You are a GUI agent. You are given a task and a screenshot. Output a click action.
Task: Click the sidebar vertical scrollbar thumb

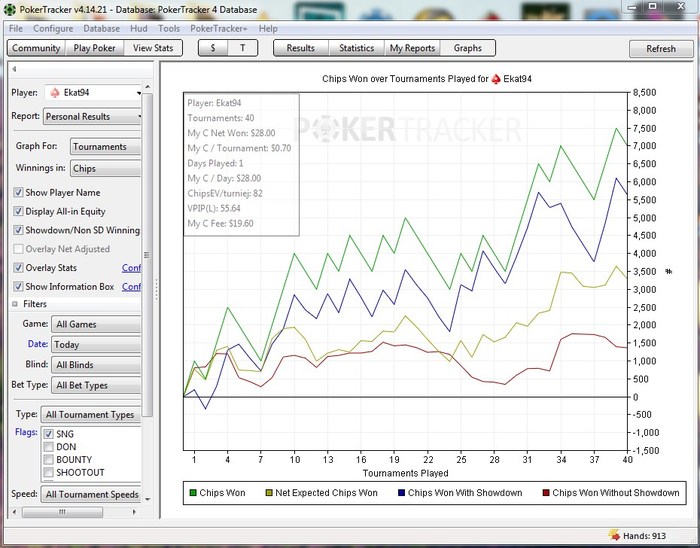coord(147,254)
